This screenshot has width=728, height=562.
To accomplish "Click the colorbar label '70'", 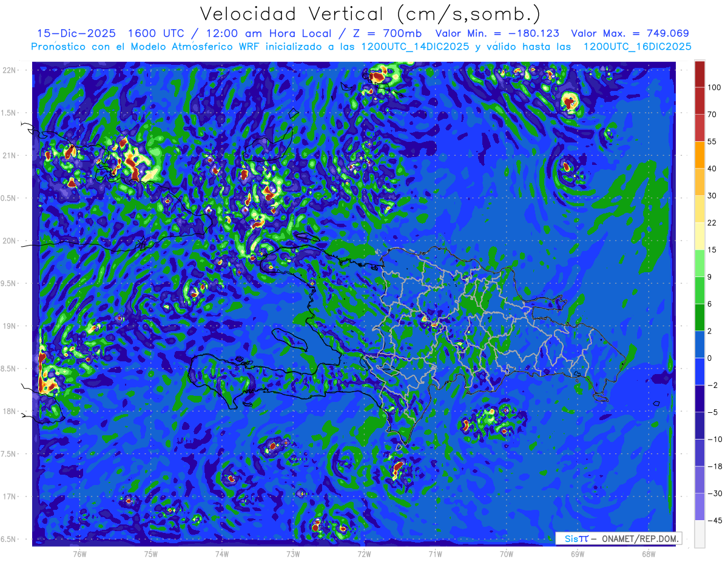I will pyautogui.click(x=712, y=115).
